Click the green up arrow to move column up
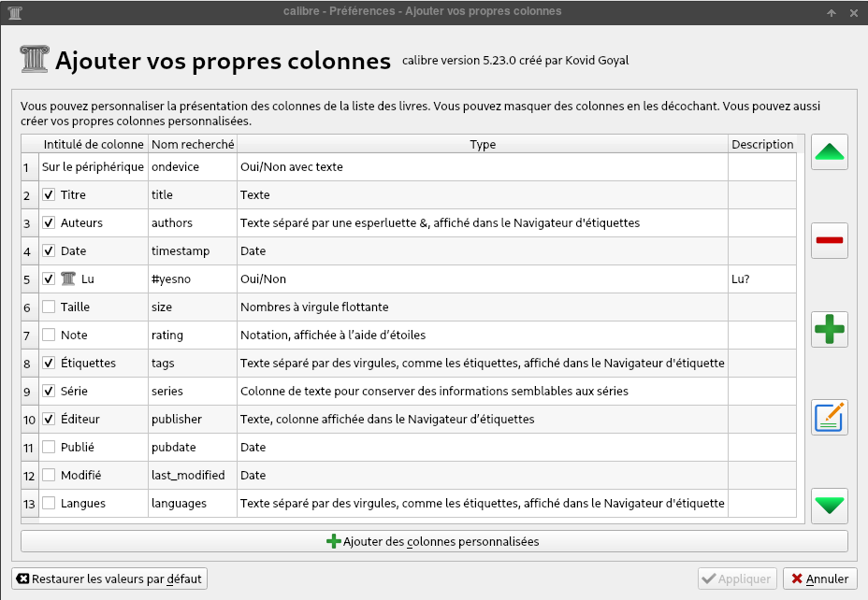The width and height of the screenshot is (868, 600). tap(830, 152)
